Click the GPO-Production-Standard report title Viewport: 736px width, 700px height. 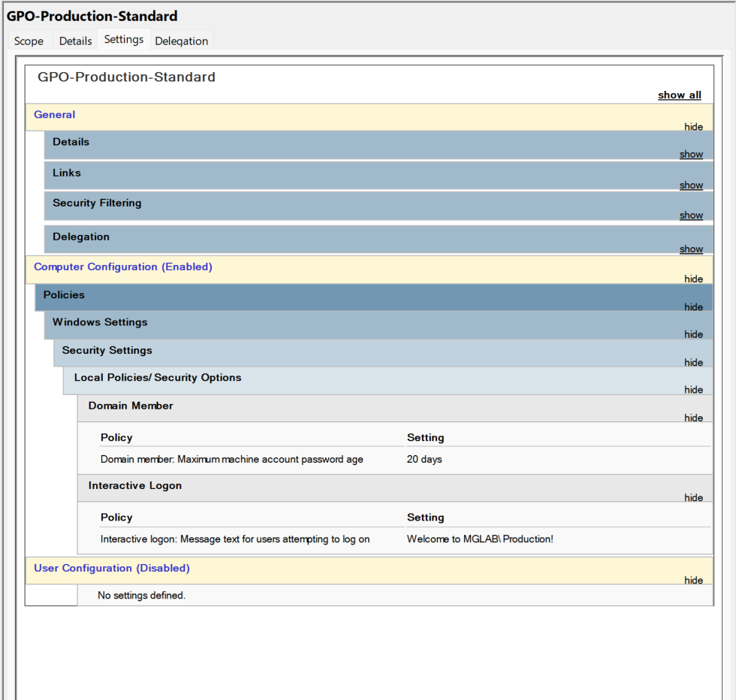(x=126, y=77)
